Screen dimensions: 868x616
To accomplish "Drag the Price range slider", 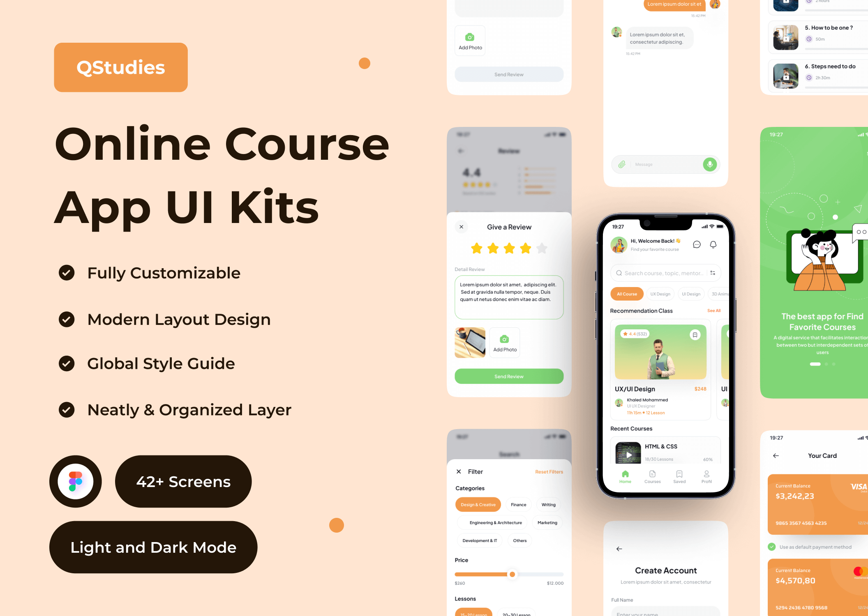I will point(514,574).
